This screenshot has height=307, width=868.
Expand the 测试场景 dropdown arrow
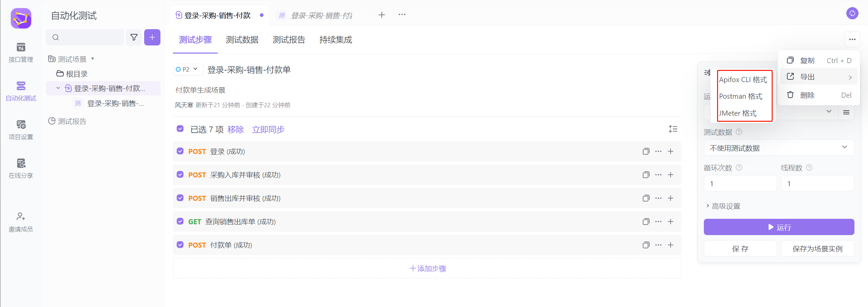(93, 59)
